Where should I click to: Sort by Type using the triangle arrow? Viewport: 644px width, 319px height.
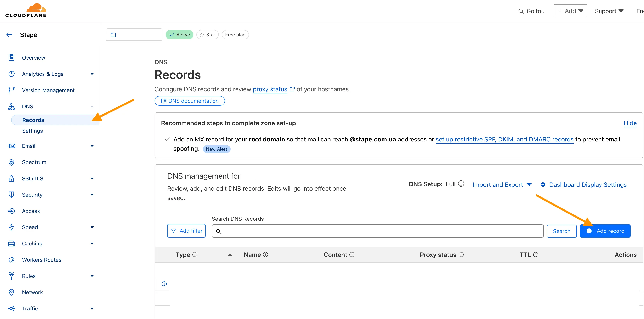tap(230, 255)
